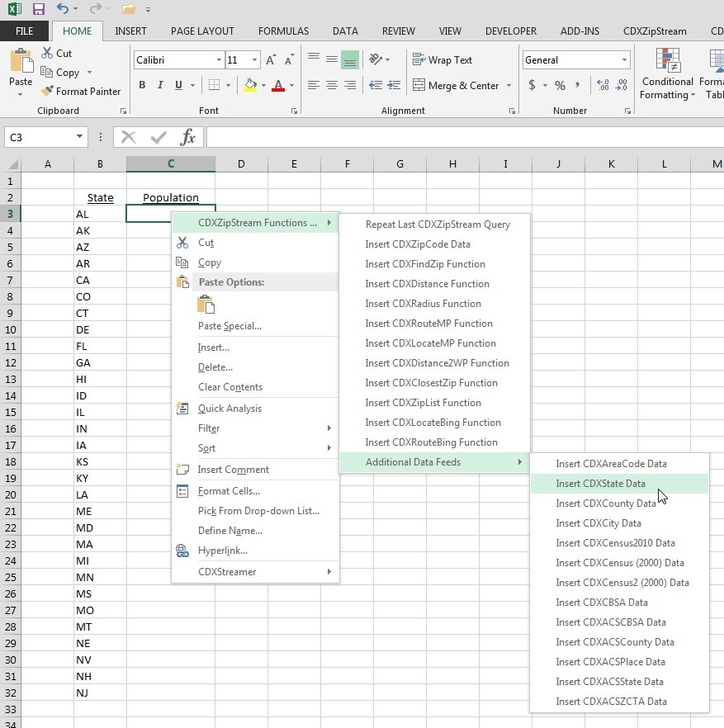Expand the Merge & Center dropdown arrow

click(x=509, y=86)
